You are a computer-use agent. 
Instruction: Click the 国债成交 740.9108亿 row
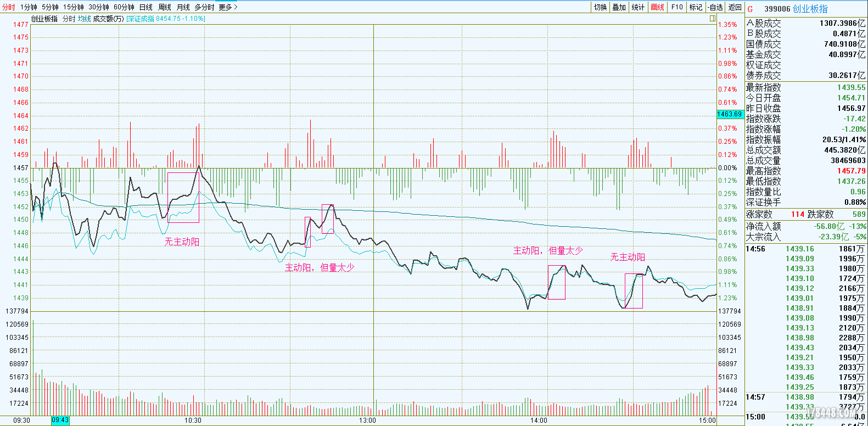(x=806, y=44)
